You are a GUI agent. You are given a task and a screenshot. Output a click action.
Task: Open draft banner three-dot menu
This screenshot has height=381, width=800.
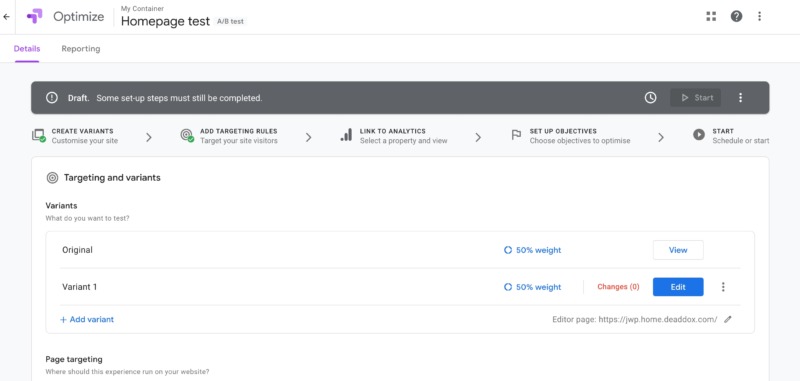click(740, 97)
